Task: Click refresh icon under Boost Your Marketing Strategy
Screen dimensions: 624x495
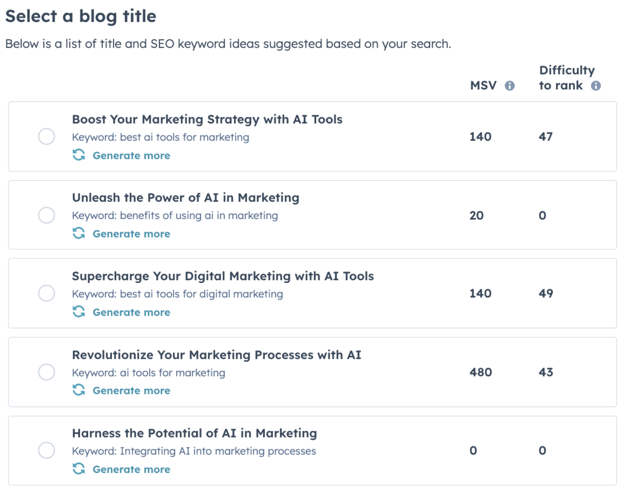Action: [x=79, y=155]
